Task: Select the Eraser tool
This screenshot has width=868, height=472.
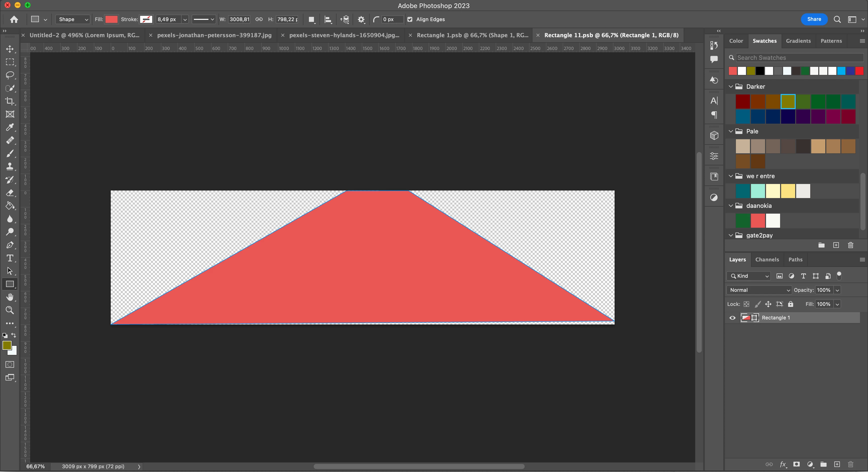Action: pos(10,193)
